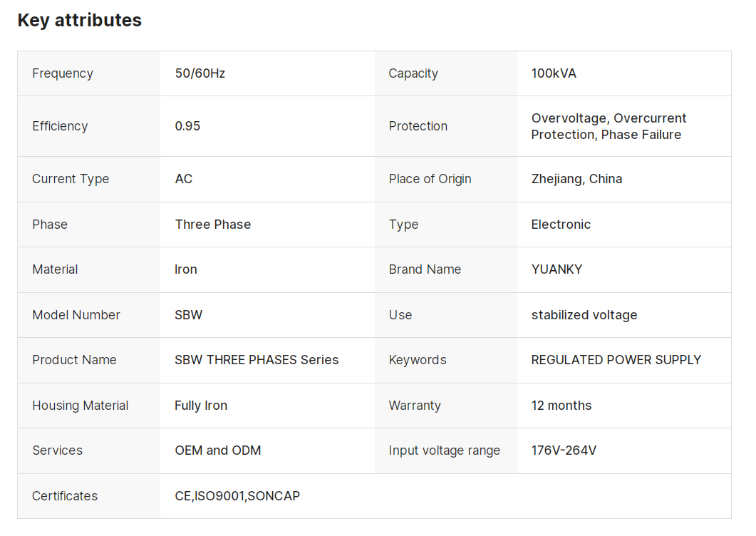Click the "stabilized voltage" use value

[x=584, y=315]
